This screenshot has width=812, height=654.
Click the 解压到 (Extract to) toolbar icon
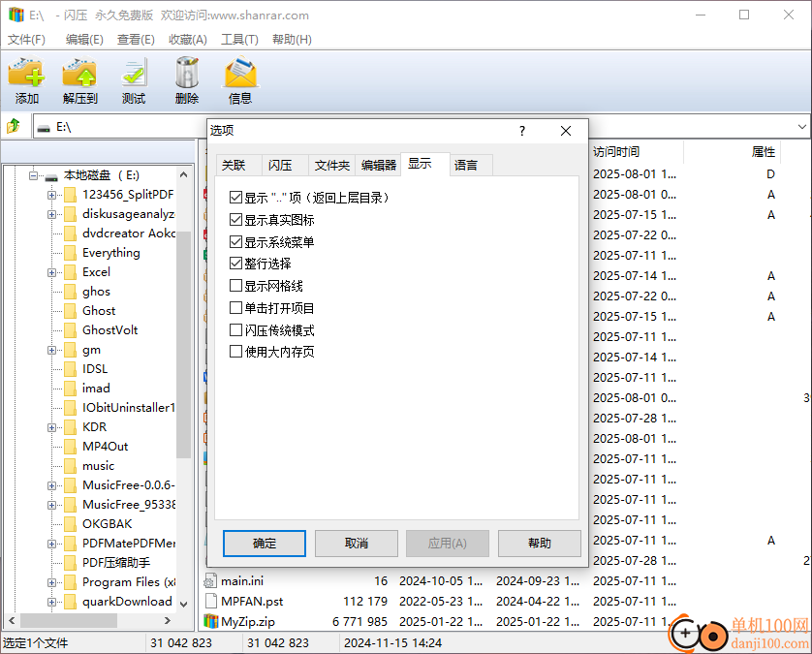point(79,73)
